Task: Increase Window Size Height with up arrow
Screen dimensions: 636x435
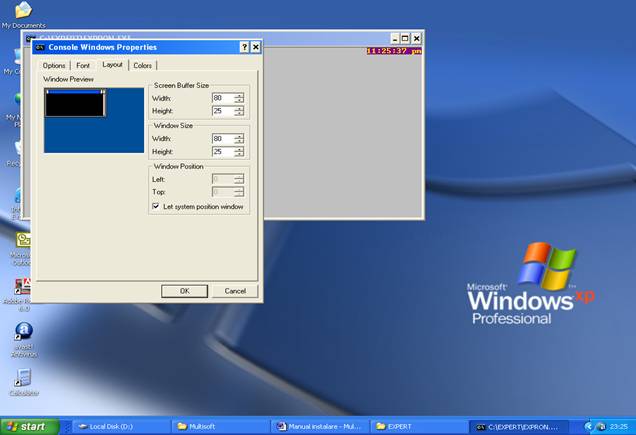Action: pos(239,149)
